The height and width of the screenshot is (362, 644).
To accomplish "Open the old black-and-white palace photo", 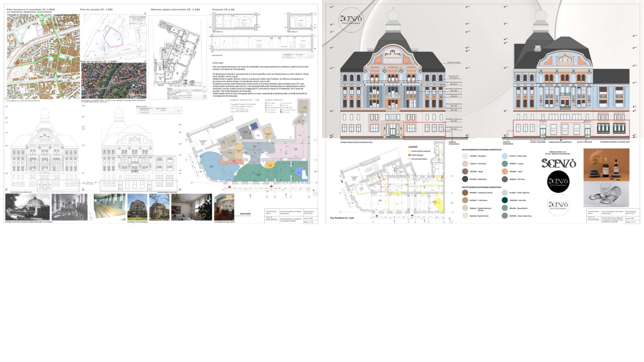I will click(27, 207).
